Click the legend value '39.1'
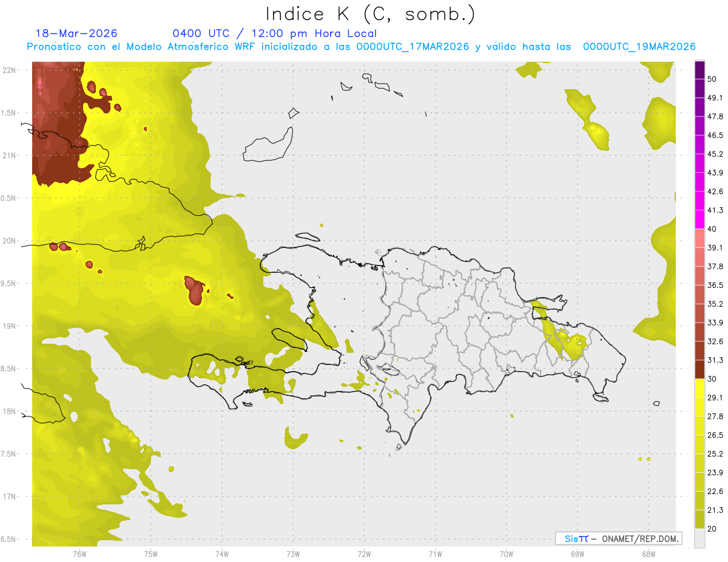728x562 pixels. [x=715, y=247]
